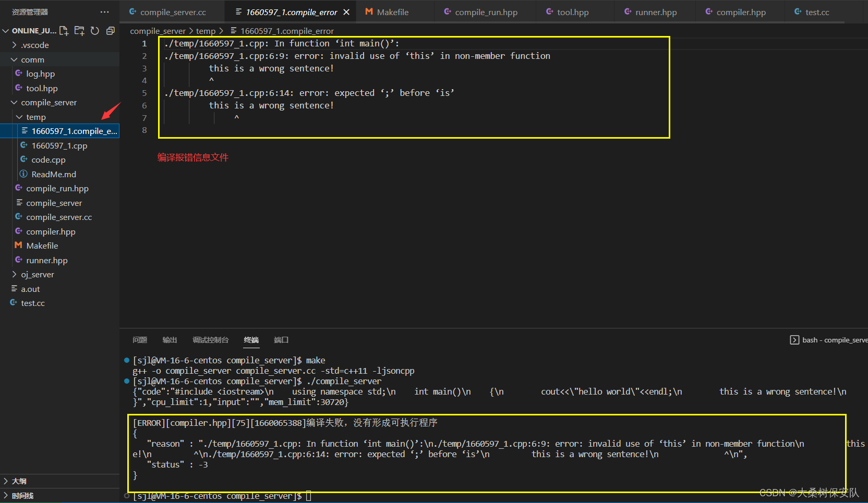Image resolution: width=868 pixels, height=503 pixels.
Task: Click the text-file icon beside a.out
Action: pyautogui.click(x=14, y=289)
